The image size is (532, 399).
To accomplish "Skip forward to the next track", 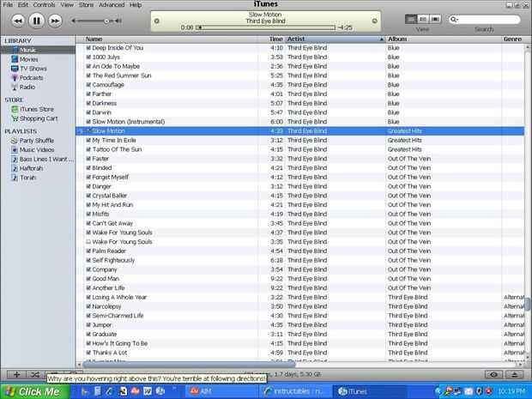I will [55, 21].
